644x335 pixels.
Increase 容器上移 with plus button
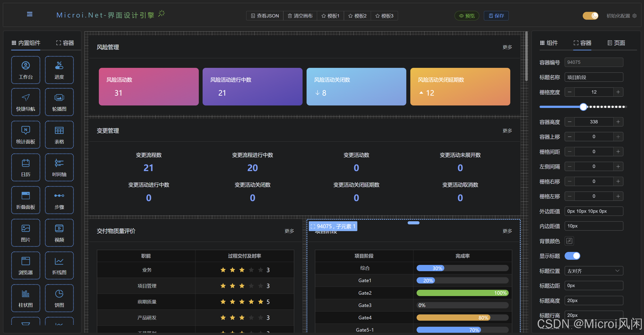coord(618,137)
